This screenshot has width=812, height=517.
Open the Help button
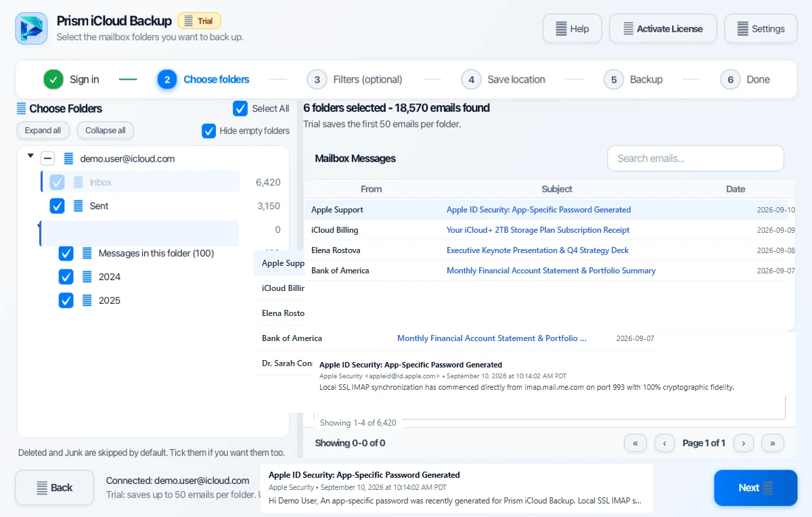point(572,28)
